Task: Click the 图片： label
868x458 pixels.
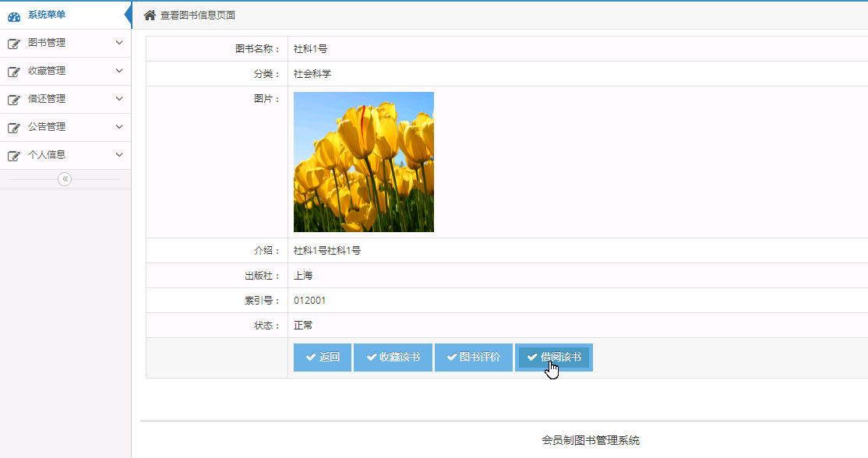Action: pos(266,98)
